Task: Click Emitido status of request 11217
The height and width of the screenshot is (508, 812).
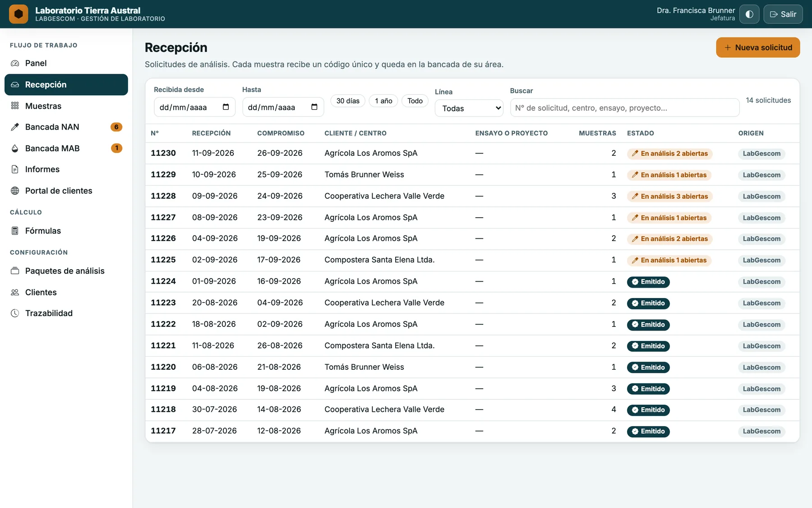Action: [x=648, y=431]
